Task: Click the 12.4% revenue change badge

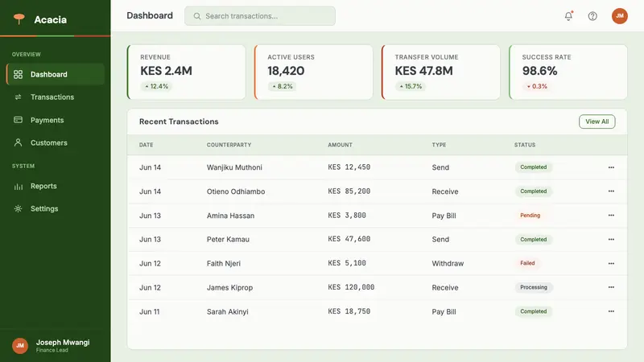Action: pyautogui.click(x=156, y=86)
